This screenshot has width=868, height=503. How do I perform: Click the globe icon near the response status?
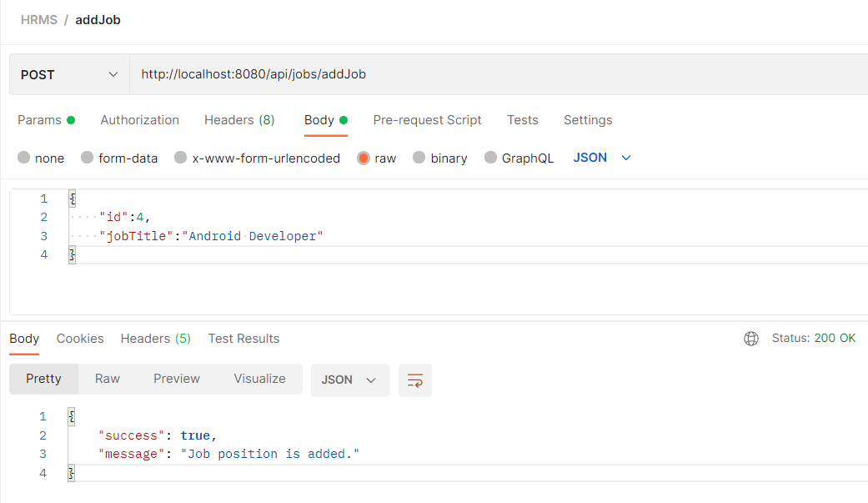click(x=751, y=339)
